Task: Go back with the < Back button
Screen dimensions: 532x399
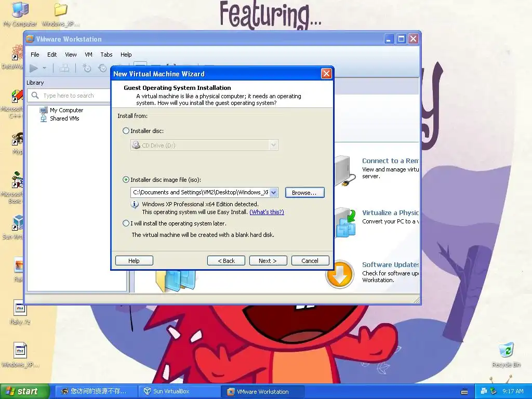Action: click(226, 261)
